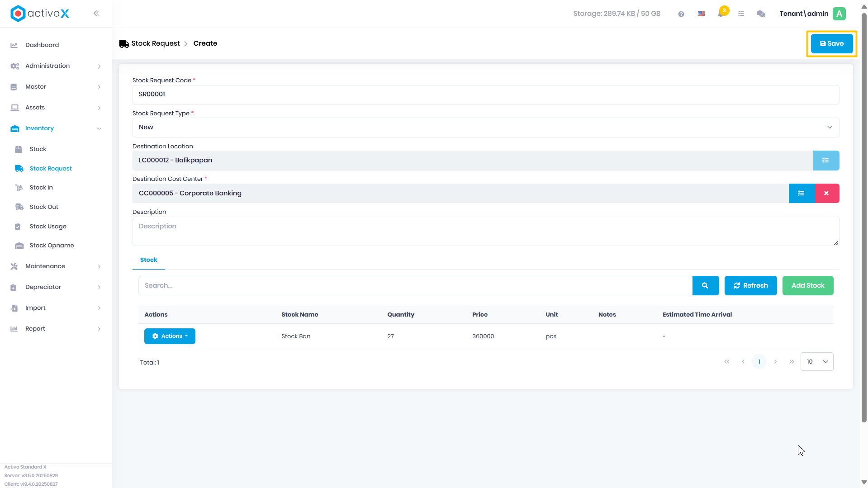
Task: Click the activoX logo
Action: click(40, 14)
